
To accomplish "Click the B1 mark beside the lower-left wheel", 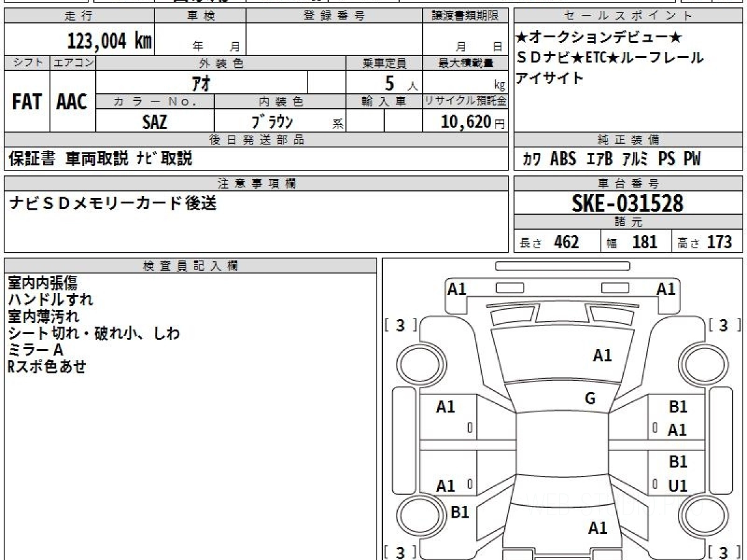I will tap(459, 512).
